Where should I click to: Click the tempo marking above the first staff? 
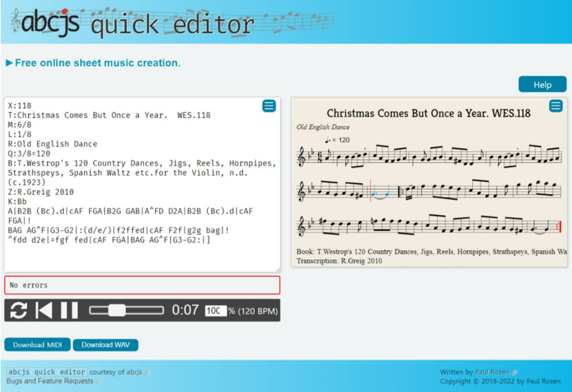[336, 140]
